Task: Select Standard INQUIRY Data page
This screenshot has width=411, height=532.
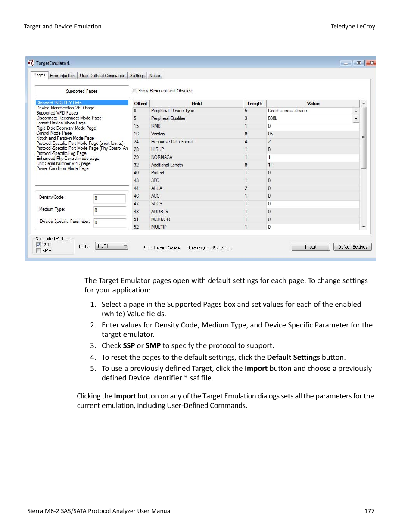Action: 82,103
